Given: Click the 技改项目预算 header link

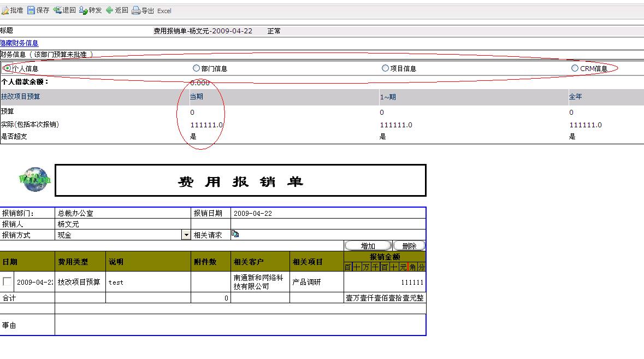Looking at the screenshot, I should [x=21, y=97].
